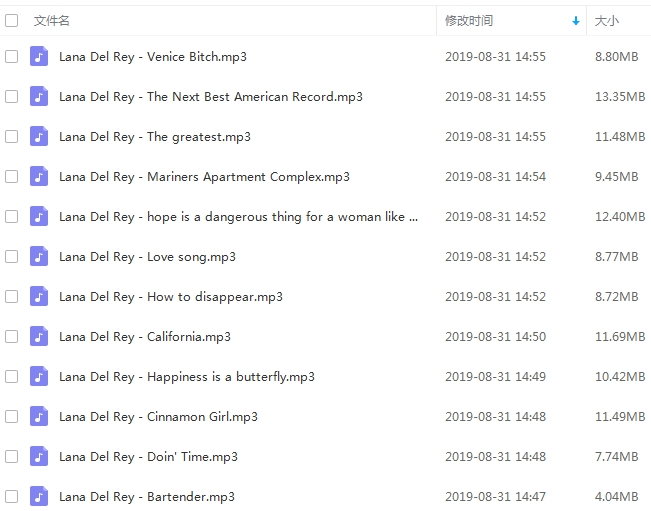Sort list by 文件名 column header

52,20
